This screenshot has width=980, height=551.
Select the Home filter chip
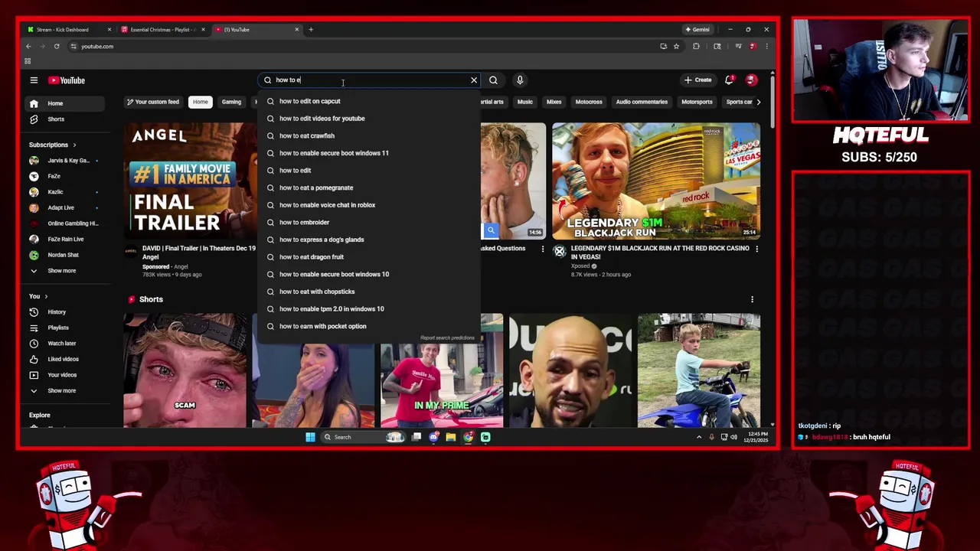point(200,102)
